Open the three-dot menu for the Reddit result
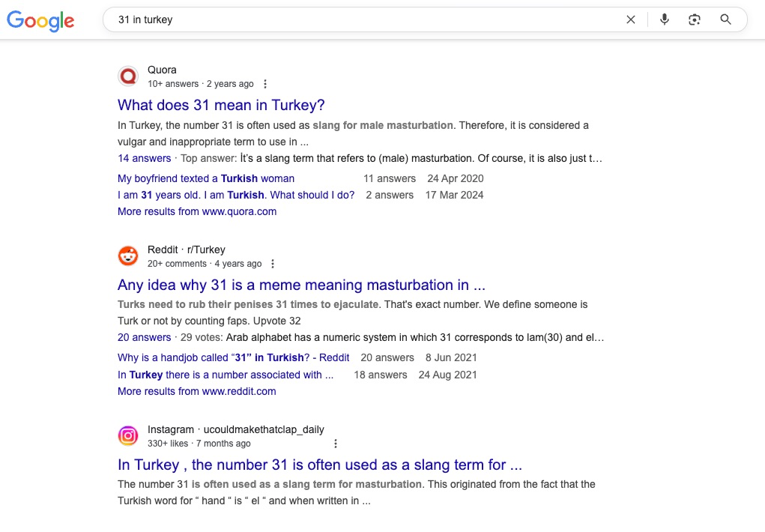765x532 pixels. click(273, 264)
